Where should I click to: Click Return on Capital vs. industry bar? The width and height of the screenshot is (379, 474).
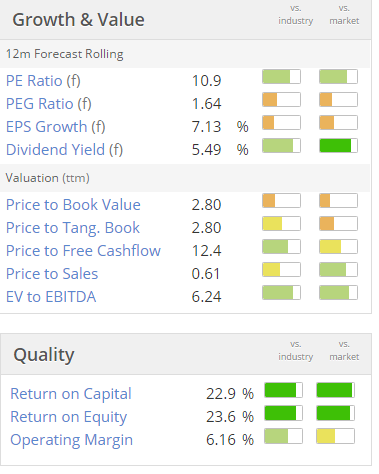[x=283, y=390]
